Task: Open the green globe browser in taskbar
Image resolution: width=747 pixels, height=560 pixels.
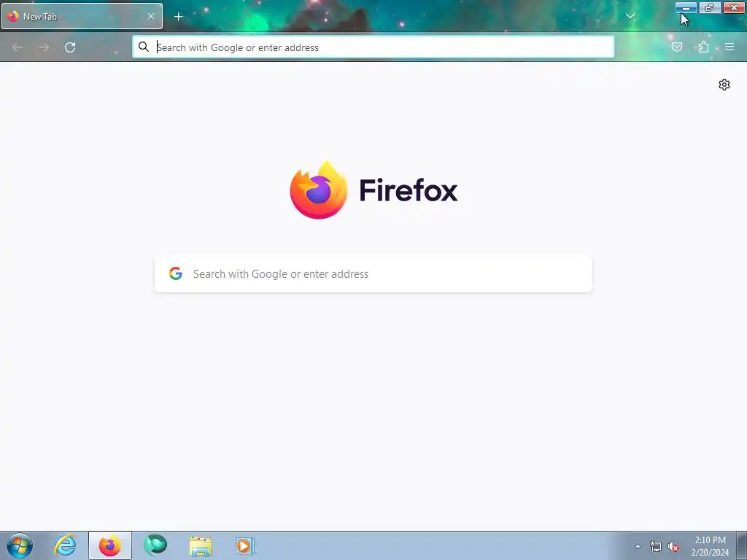Action: pyautogui.click(x=155, y=545)
